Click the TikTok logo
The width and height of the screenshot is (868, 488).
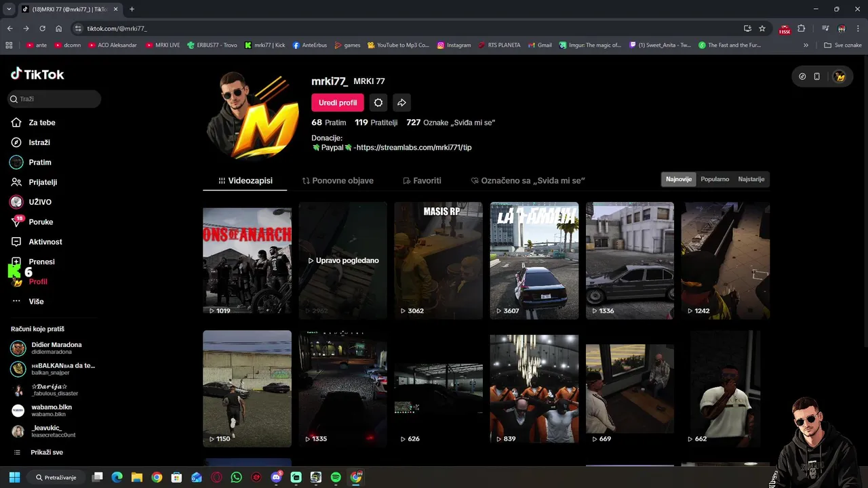pos(37,74)
